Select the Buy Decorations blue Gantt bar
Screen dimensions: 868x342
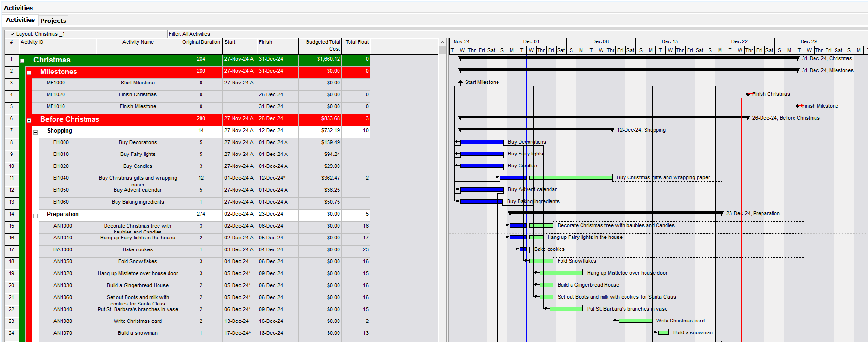pos(481,142)
